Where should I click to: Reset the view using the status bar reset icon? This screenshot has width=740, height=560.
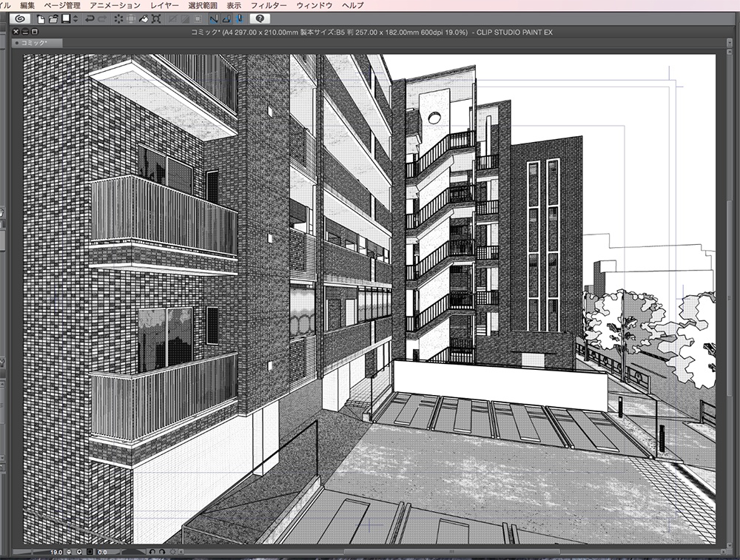coord(173,550)
